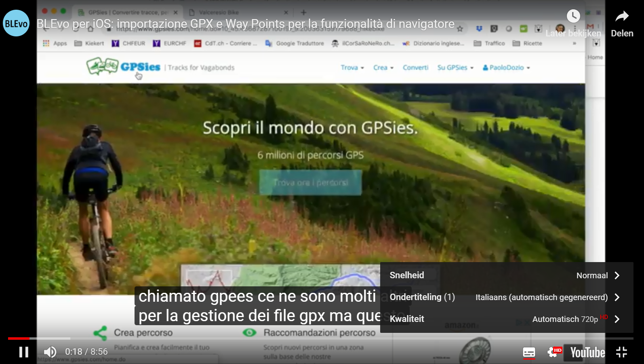Screen dimensions: 644x364
Task: Mute the video with the speaker icon
Action: click(x=50, y=352)
